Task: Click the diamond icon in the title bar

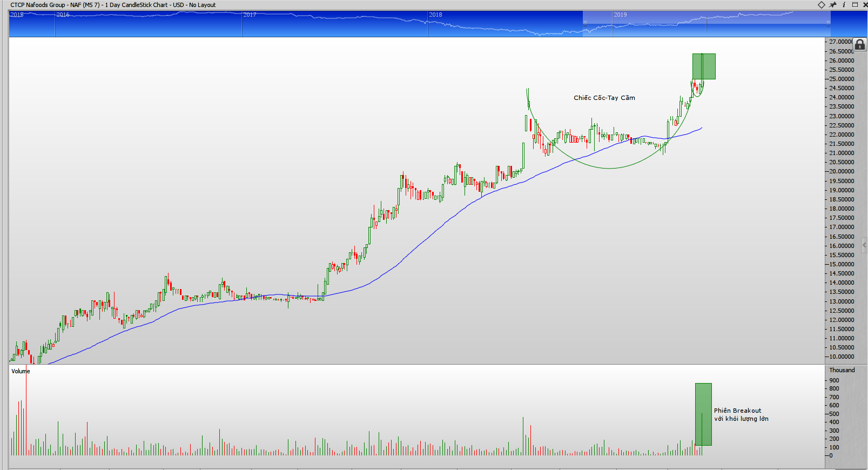Action: (821, 5)
